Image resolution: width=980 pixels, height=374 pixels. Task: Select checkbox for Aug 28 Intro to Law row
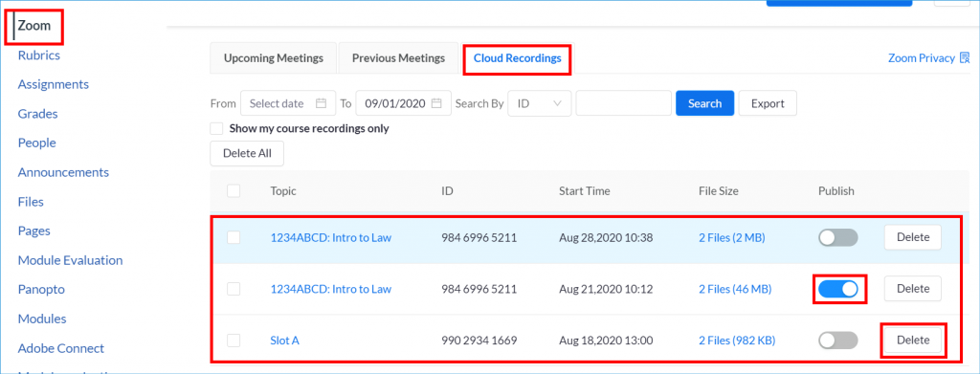[x=234, y=237]
